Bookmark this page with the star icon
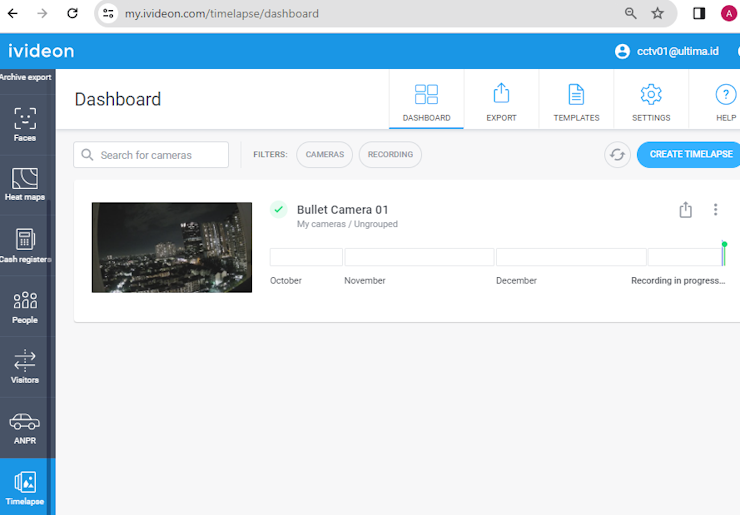 657,13
